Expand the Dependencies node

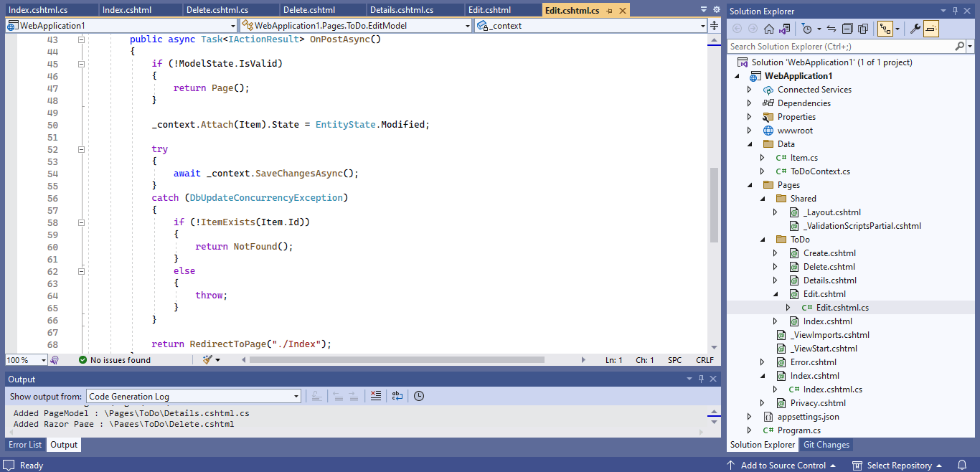pos(750,103)
